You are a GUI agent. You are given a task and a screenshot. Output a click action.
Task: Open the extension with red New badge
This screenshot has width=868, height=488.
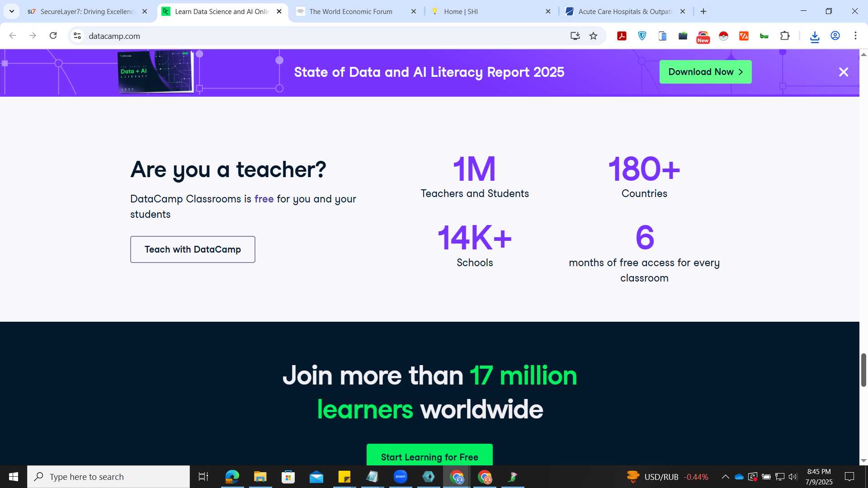(703, 37)
